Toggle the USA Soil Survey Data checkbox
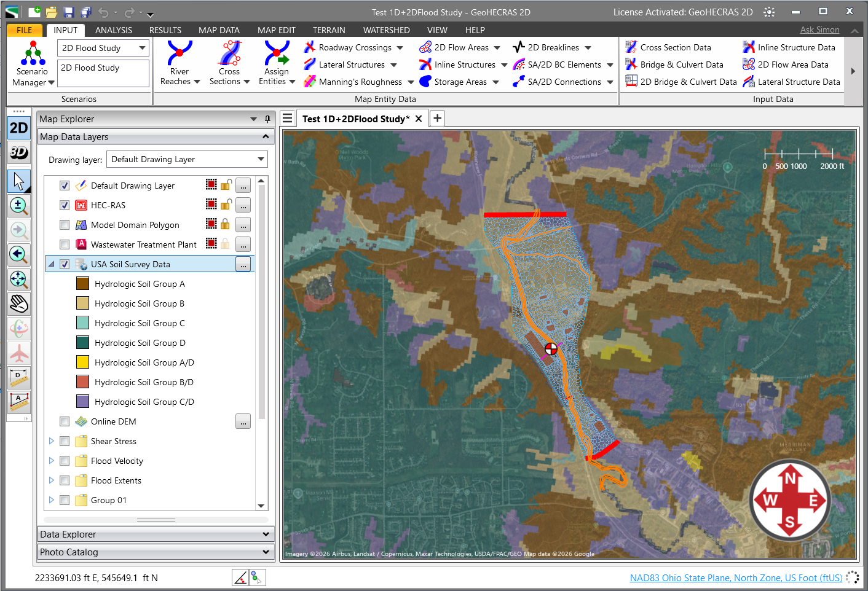The width and height of the screenshot is (868, 591). pos(65,264)
